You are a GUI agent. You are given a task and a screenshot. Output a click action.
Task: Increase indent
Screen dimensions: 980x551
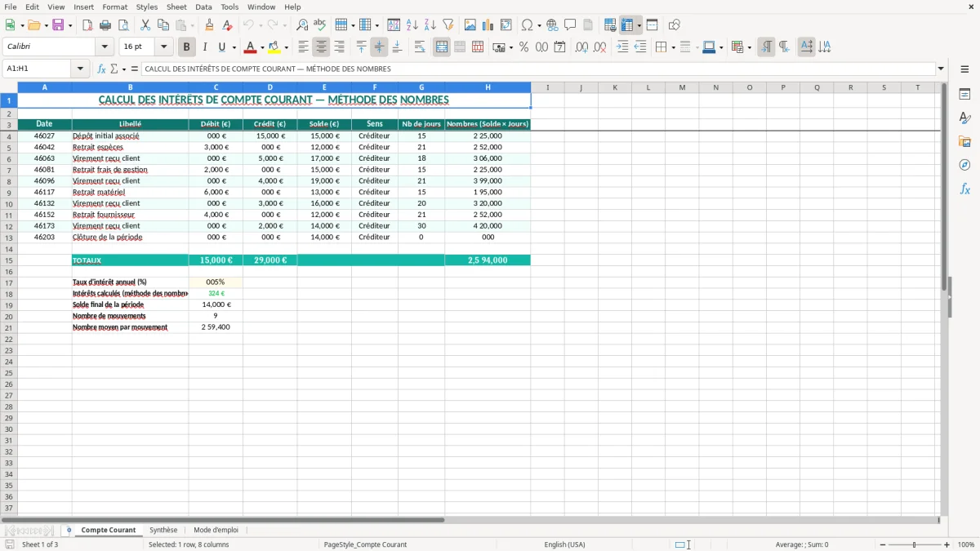tap(622, 47)
